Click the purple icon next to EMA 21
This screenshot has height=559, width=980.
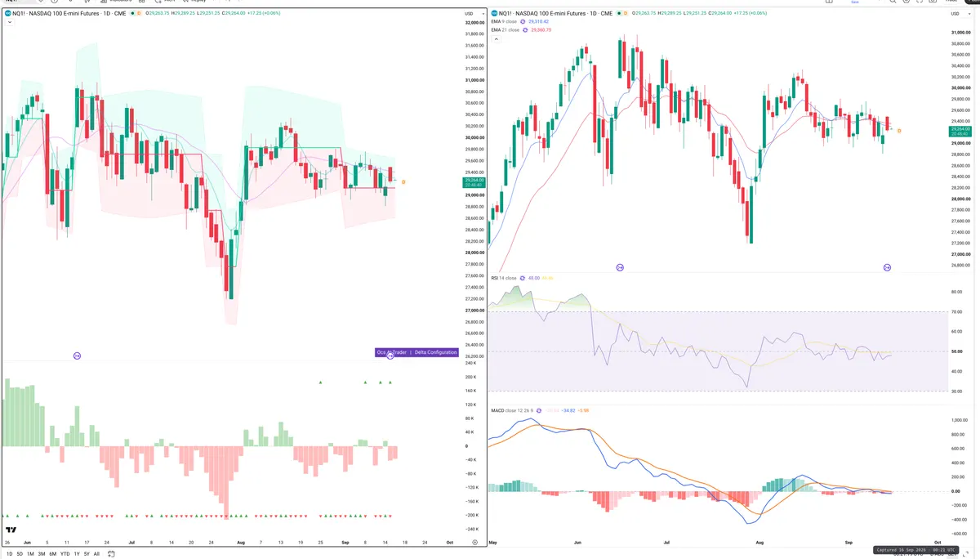526,29
